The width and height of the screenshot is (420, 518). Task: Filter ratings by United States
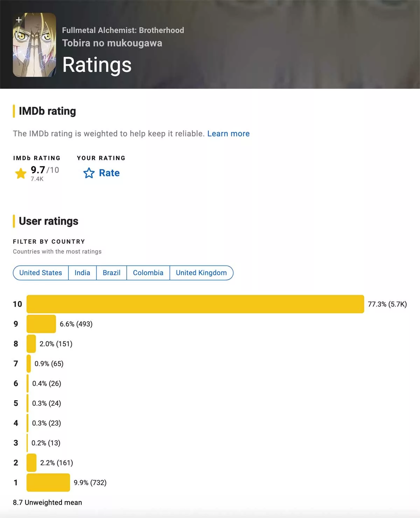click(41, 273)
